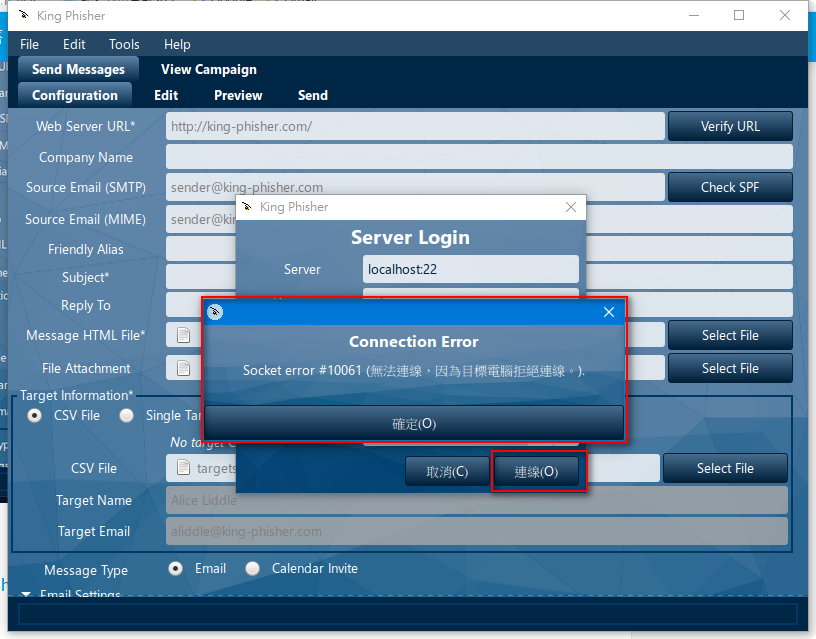816x639 pixels.
Task: Minimize the King Phisher main window
Action: click(x=694, y=15)
